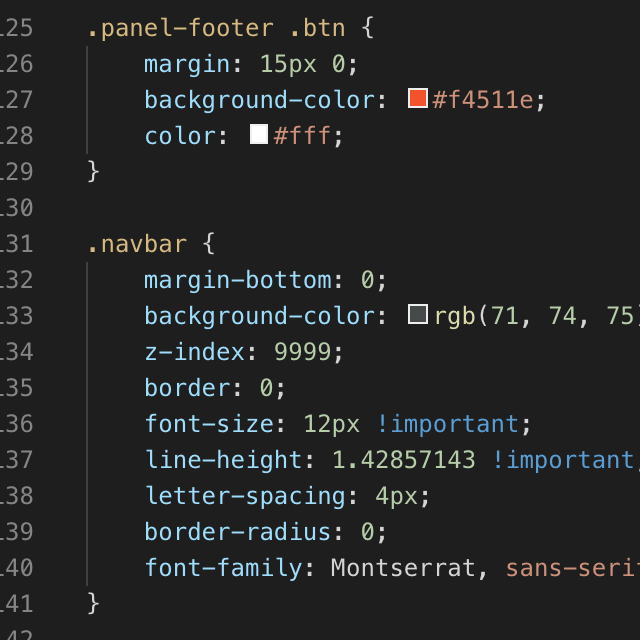
Task: Click the .navbar selector text
Action: click(137, 244)
